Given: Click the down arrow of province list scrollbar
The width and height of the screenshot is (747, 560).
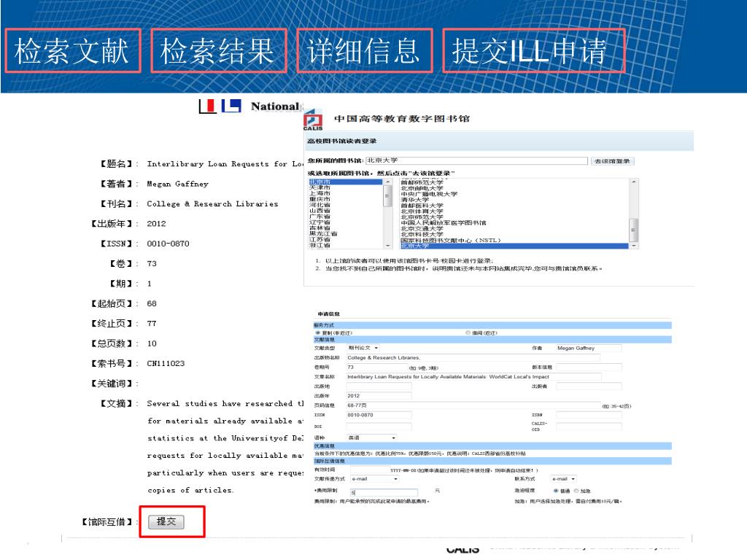Looking at the screenshot, I should pyautogui.click(x=387, y=245).
